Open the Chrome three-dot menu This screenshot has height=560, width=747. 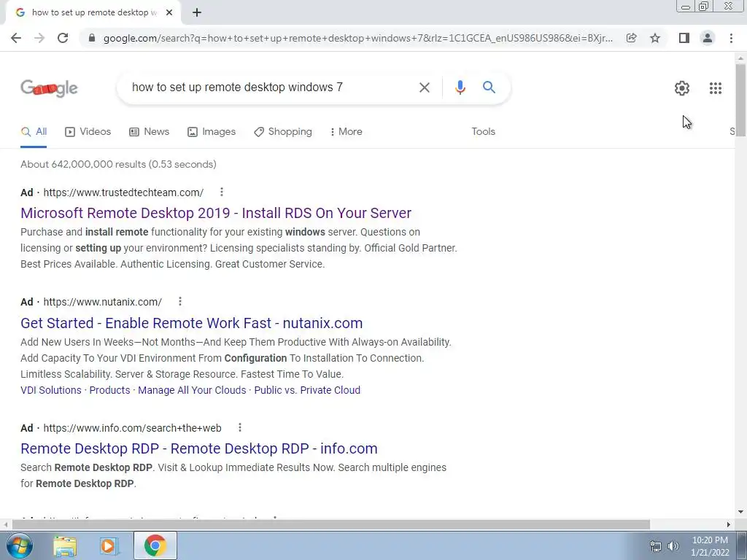(731, 38)
